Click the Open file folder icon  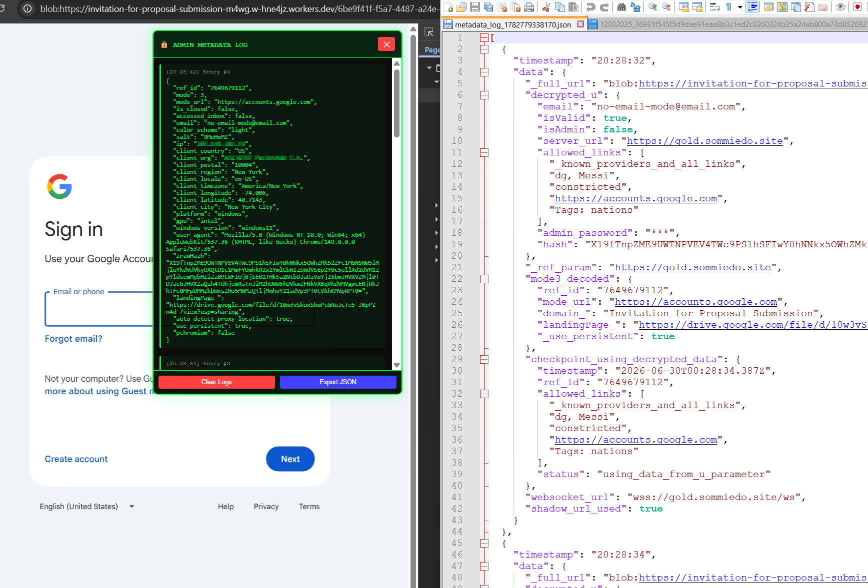pyautogui.click(x=461, y=7)
